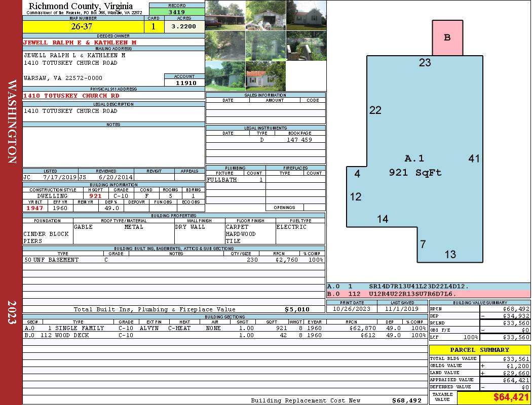
Task: Click the acres value 3.2200
Action: 184,26
